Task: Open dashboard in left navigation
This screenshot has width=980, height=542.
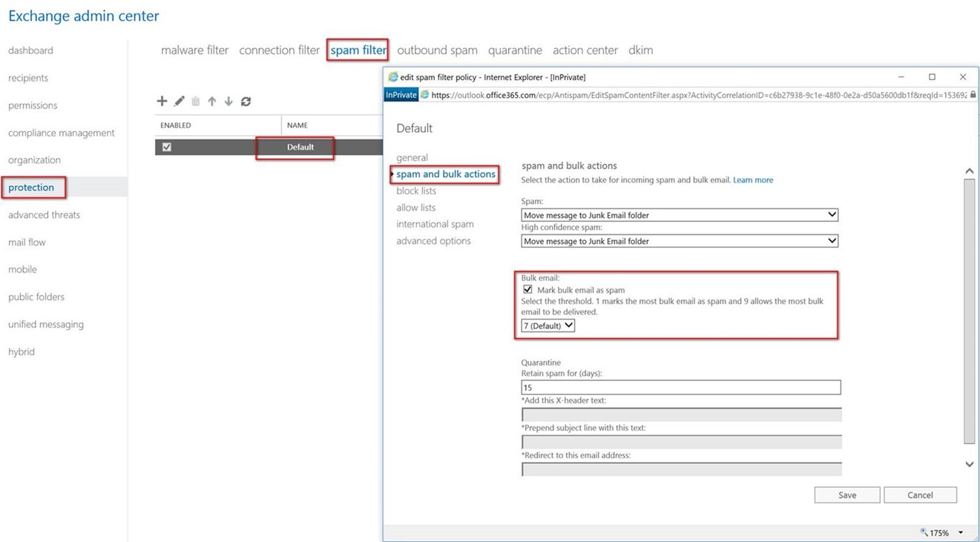Action: coord(30,50)
